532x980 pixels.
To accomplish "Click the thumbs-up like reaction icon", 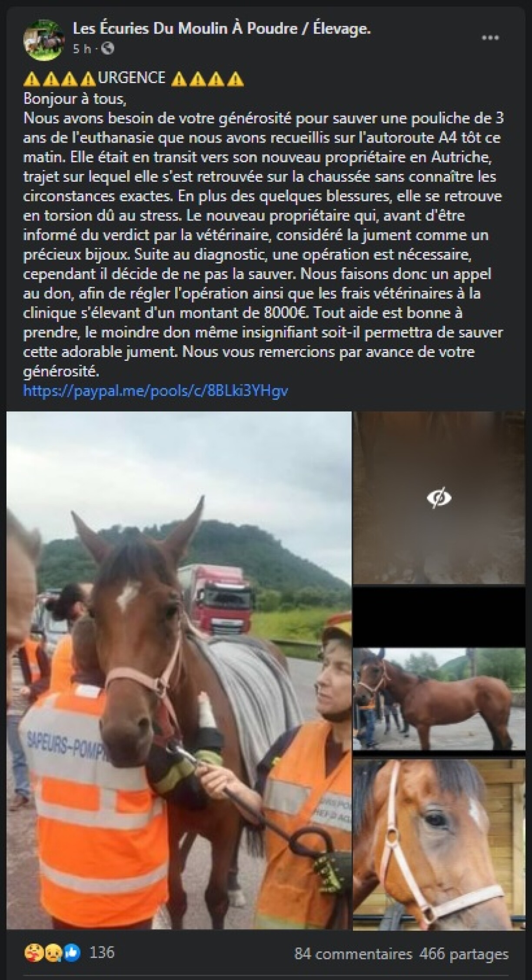I will (x=72, y=953).
